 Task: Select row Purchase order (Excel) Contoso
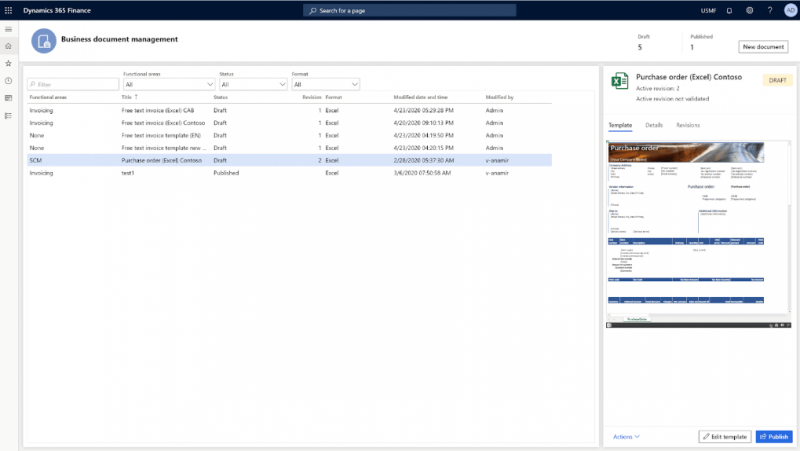click(x=289, y=160)
